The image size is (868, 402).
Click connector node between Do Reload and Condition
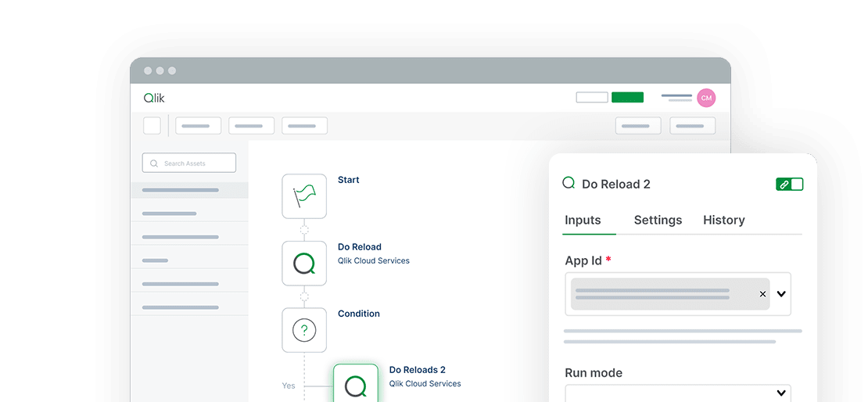click(304, 296)
